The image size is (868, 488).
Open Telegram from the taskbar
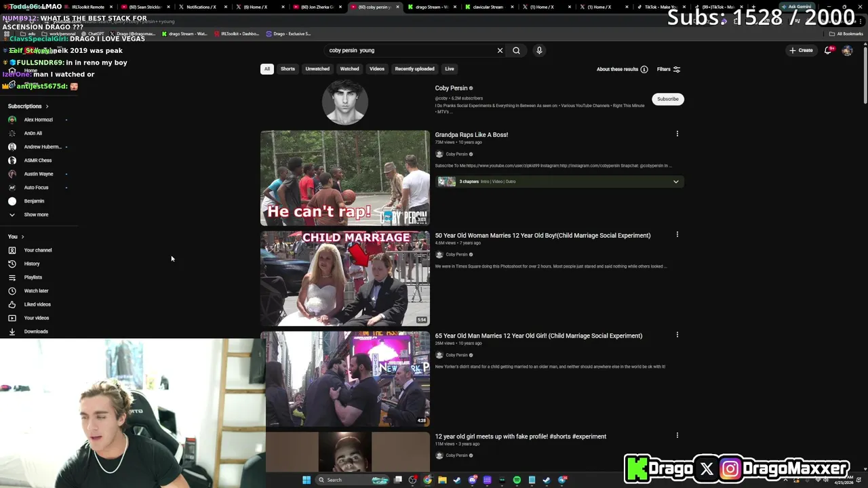click(561, 480)
